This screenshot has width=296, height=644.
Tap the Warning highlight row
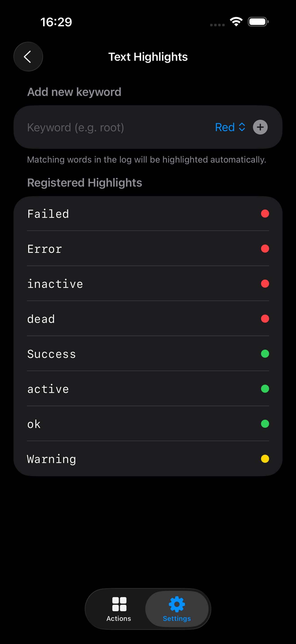click(100, 459)
